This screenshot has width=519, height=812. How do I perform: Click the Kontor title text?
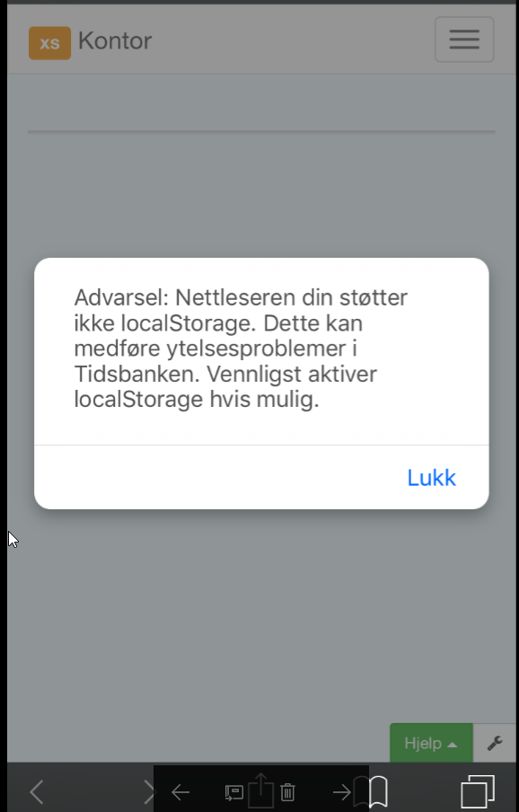click(115, 41)
